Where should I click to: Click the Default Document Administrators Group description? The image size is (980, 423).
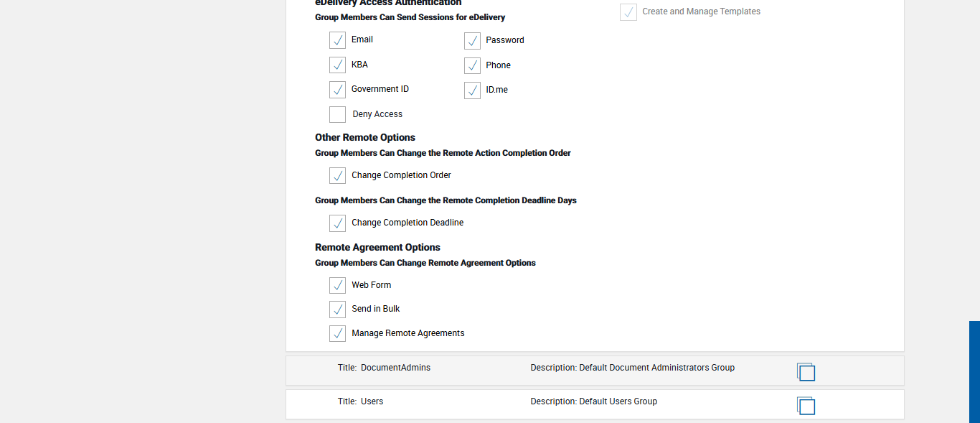tap(632, 368)
